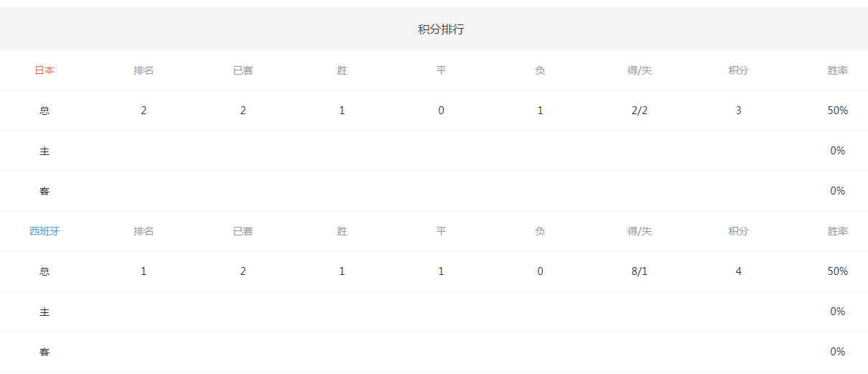Click the 主 row label under 西班牙
Viewport: 868px width, 374px height.
tap(45, 312)
